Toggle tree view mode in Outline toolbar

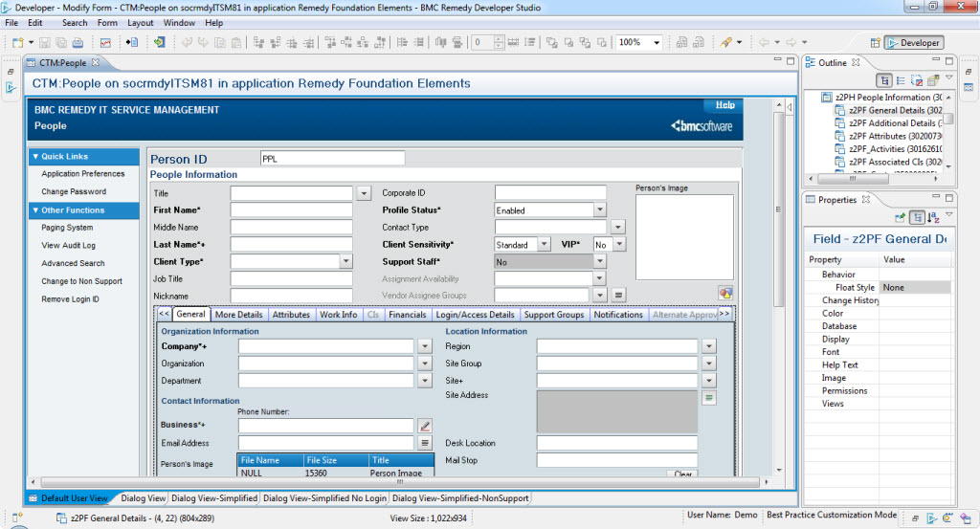[x=884, y=80]
